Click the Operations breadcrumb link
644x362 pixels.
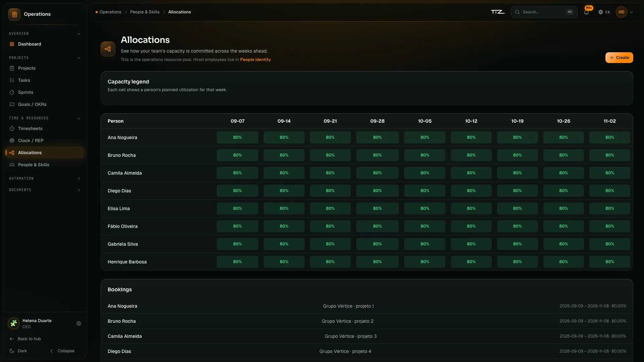(110, 12)
